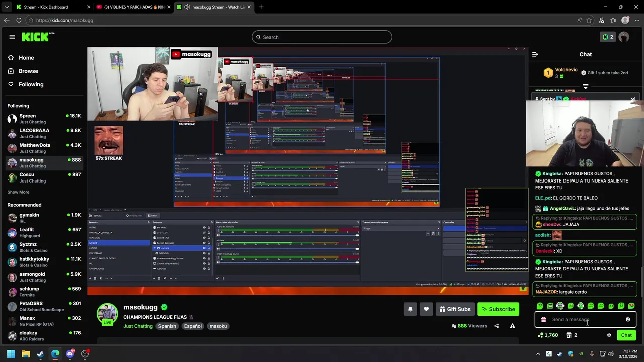Open the user profile avatar menu
The height and width of the screenshot is (362, 644).
[624, 37]
